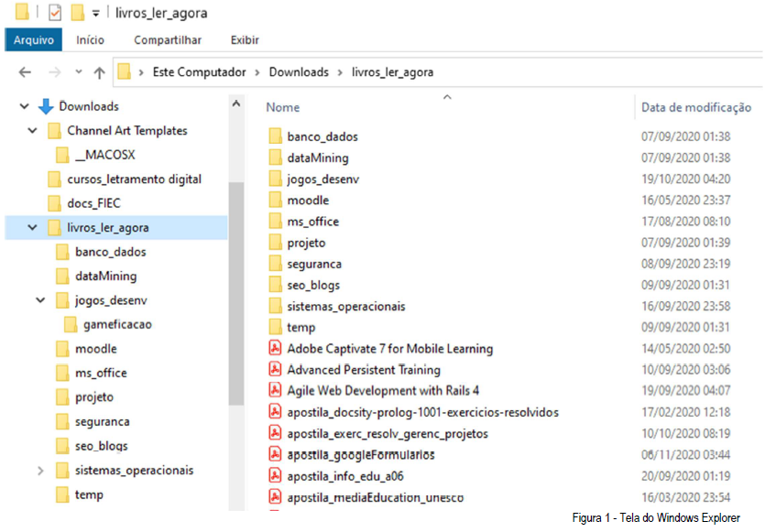Click the Properties checkmark icon in title bar
The width and height of the screenshot is (765, 532).
tap(55, 13)
